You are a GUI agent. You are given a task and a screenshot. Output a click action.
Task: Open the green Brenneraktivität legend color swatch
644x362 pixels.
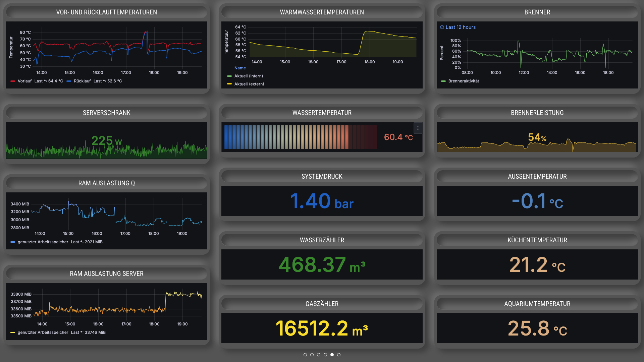[x=443, y=81]
